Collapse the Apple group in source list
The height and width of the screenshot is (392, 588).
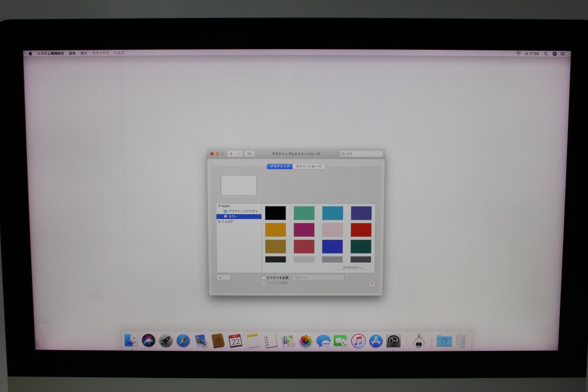point(219,206)
